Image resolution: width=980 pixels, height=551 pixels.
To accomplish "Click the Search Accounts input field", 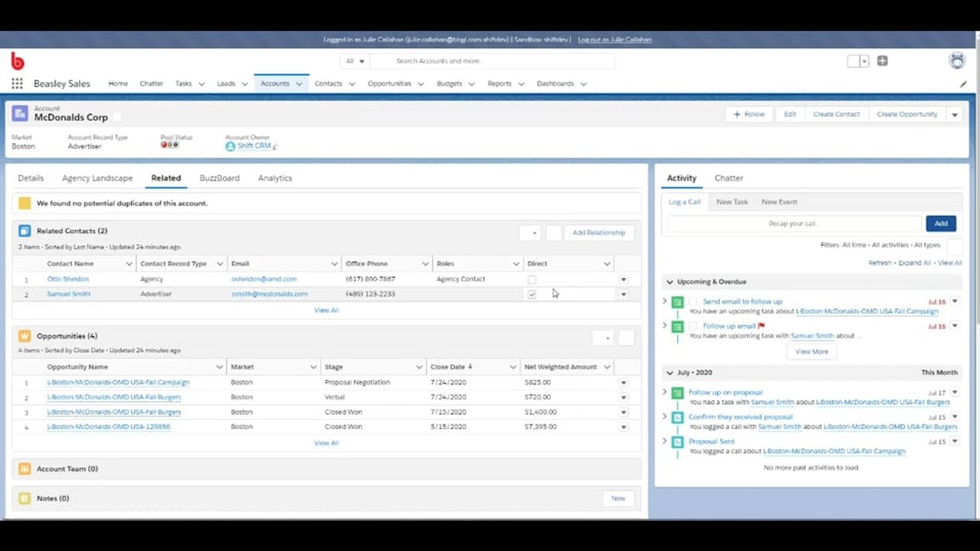I will pos(494,61).
